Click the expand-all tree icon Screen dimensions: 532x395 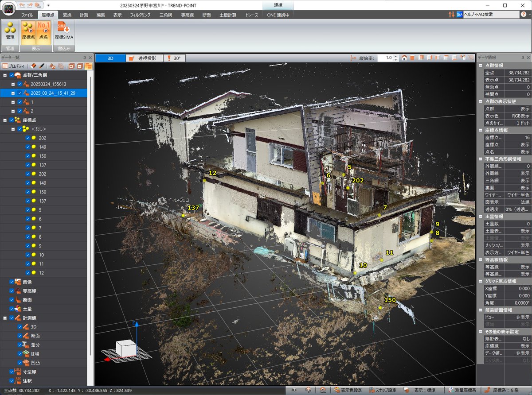coord(71,66)
